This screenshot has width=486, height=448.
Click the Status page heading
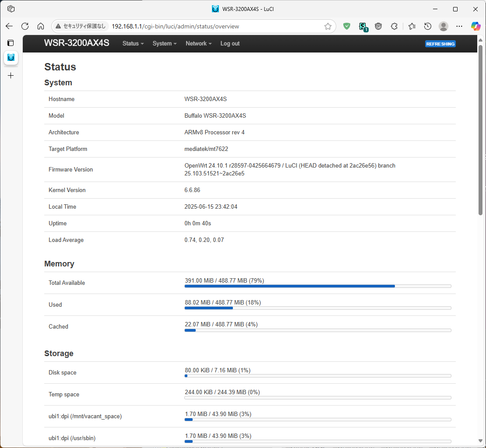coord(60,67)
